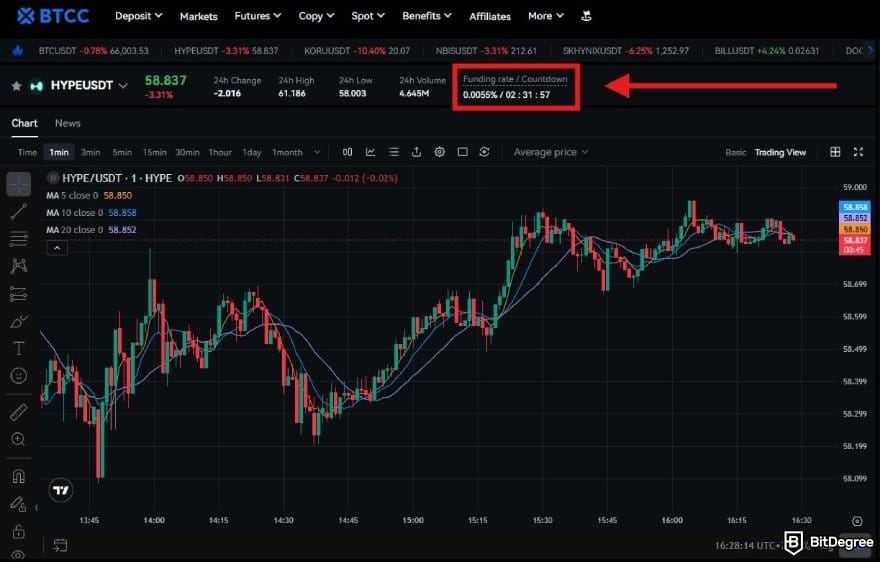Click the chart scale settings icon bottom right
The height and width of the screenshot is (562, 880).
[x=857, y=521]
